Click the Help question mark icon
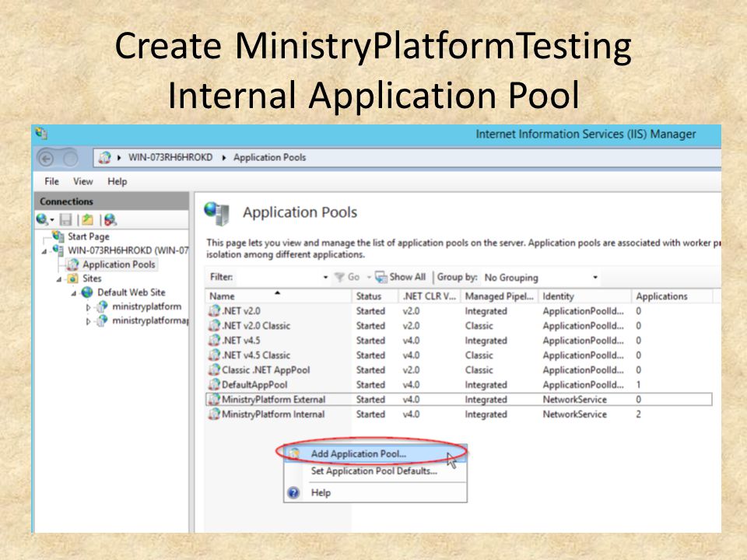The width and height of the screenshot is (747, 560). tap(294, 492)
